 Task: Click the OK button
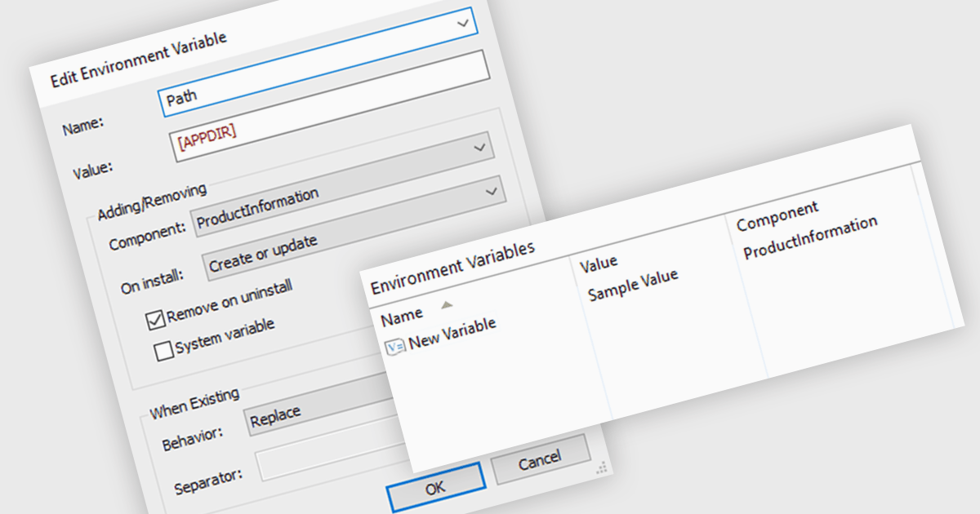(435, 488)
